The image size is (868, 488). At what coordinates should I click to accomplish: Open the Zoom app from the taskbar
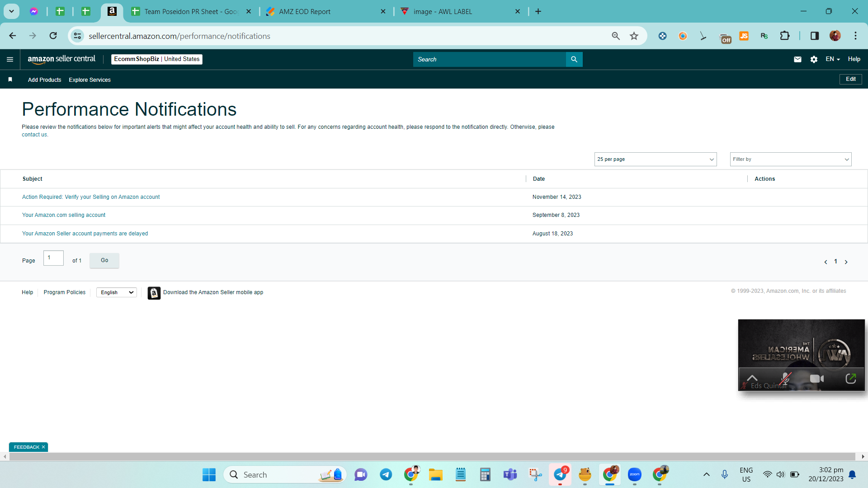[635, 474]
